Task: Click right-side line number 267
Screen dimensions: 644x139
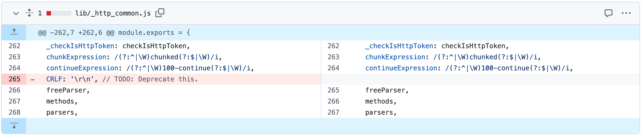Action: 333,112
